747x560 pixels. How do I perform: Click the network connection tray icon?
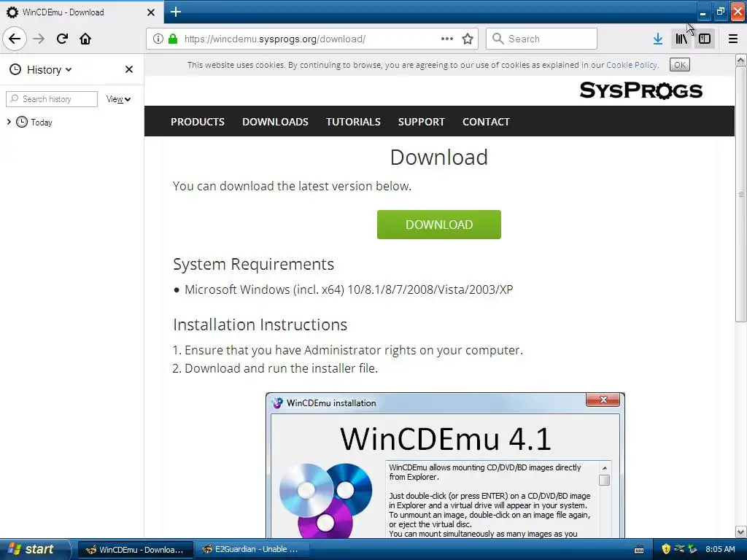tap(679, 549)
